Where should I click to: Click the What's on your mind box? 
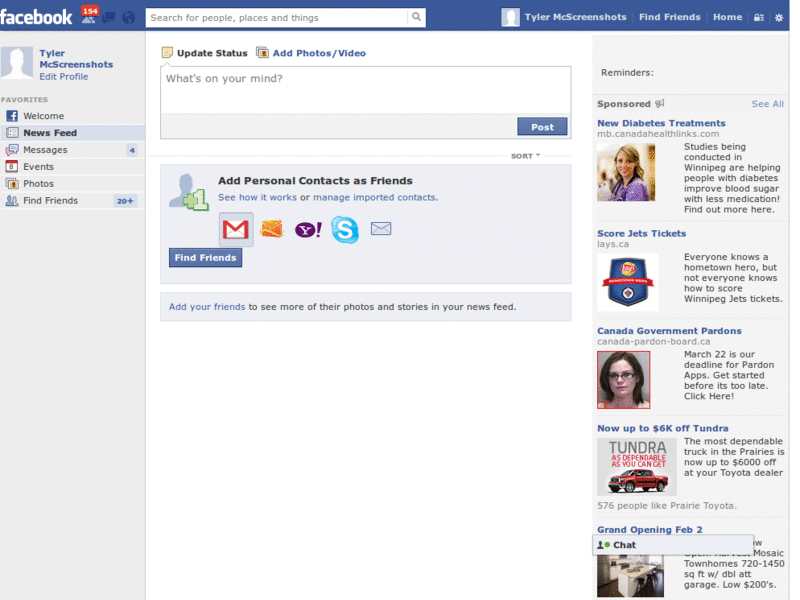tap(366, 90)
